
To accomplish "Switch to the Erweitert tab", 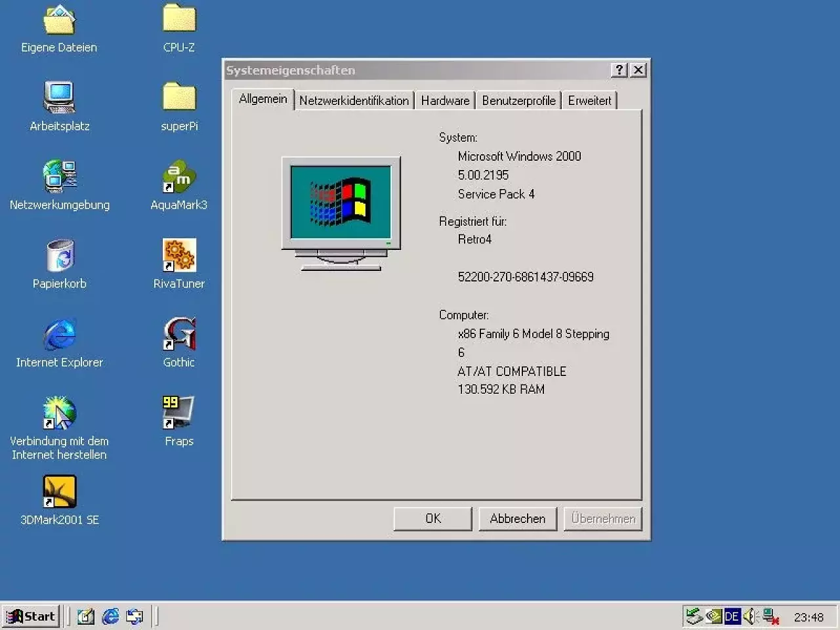I will (x=589, y=100).
